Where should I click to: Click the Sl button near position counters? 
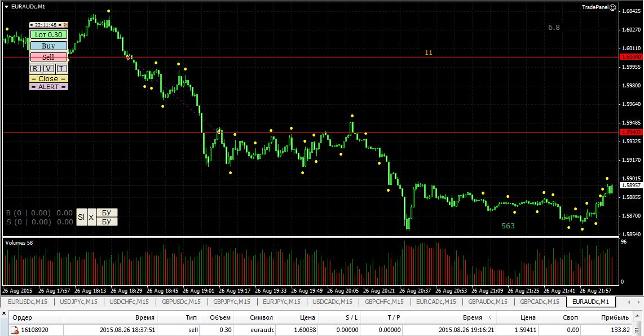(81, 217)
